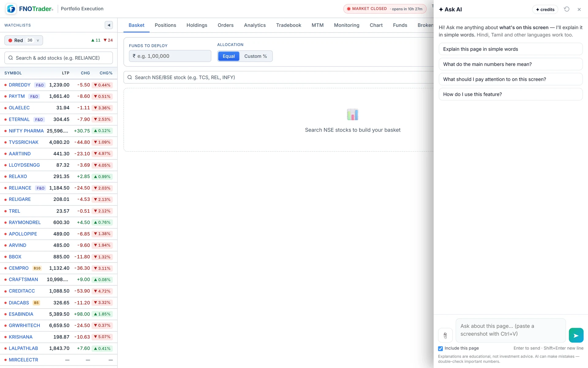Select Equal allocation
The width and height of the screenshot is (588, 368).
[x=228, y=56]
